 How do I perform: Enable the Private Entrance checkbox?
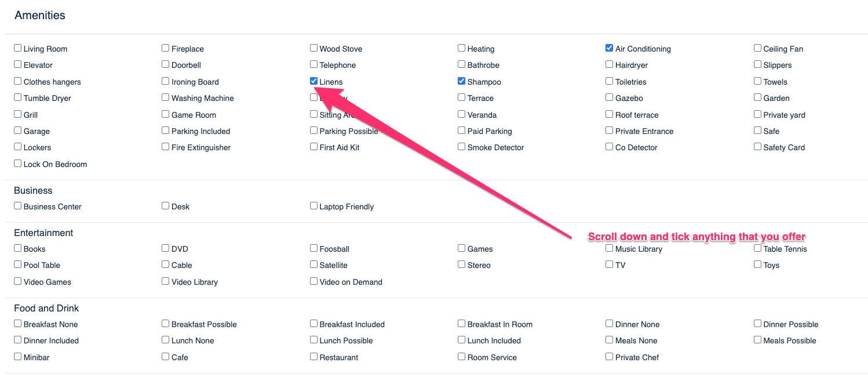click(x=609, y=130)
